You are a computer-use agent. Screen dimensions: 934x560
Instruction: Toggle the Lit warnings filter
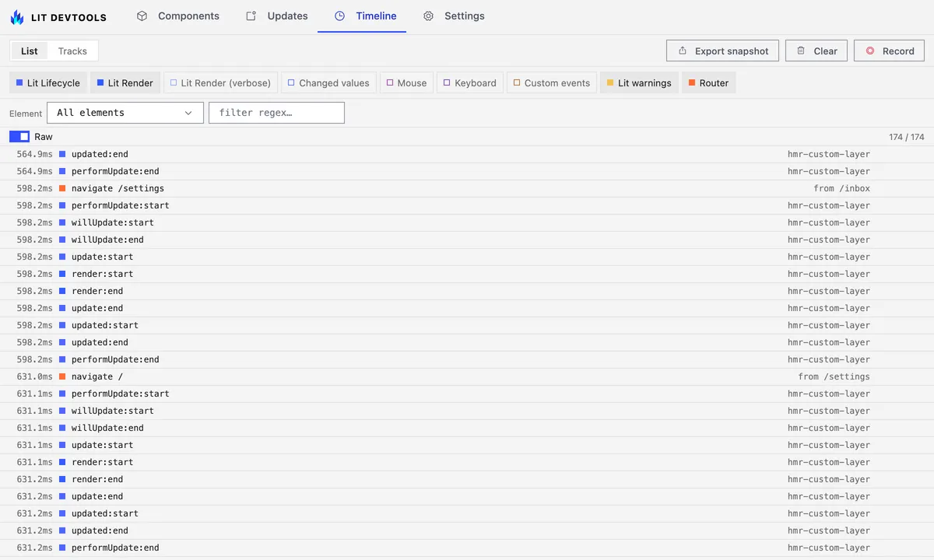(x=639, y=83)
